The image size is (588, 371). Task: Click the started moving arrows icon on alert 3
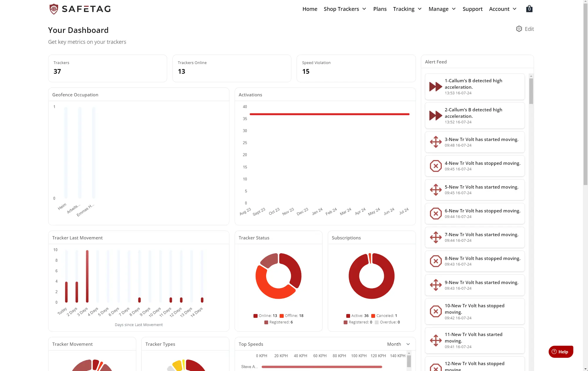[x=435, y=142]
